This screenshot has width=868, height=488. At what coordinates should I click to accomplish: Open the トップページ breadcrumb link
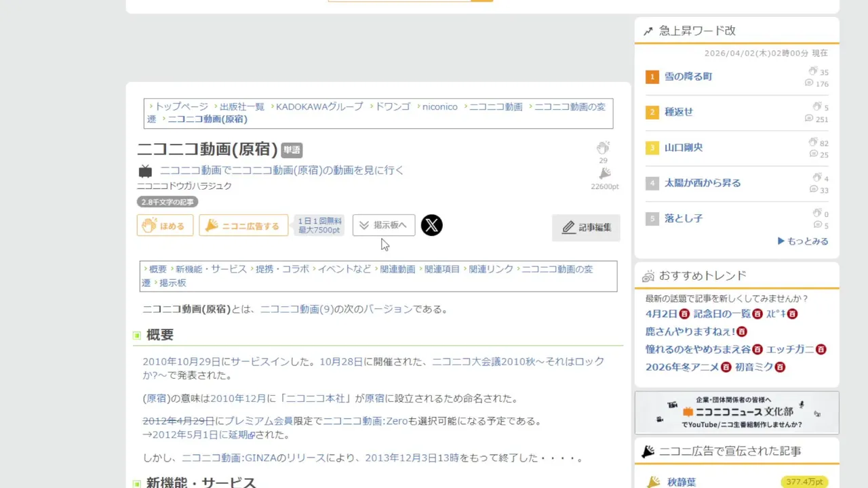pos(181,106)
